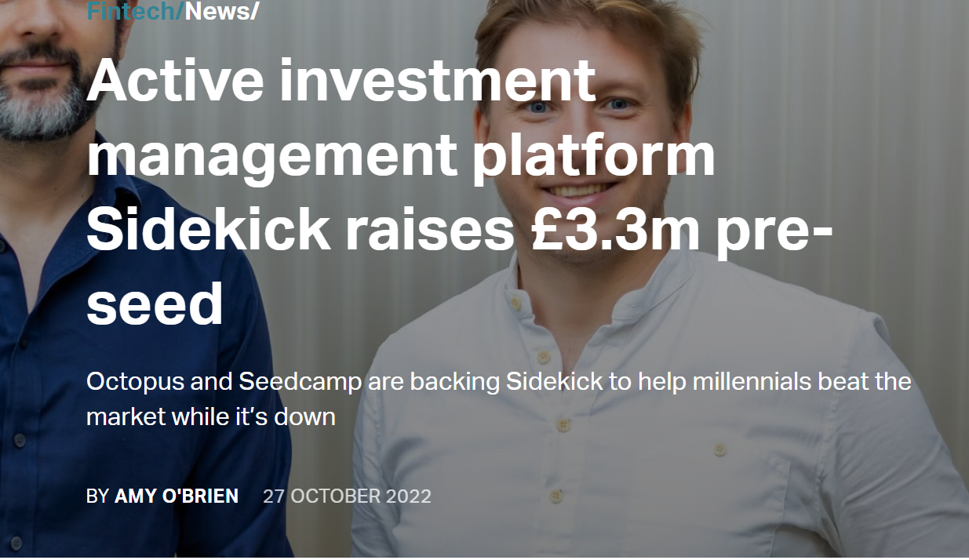Click 'management platform' in the headline

[400, 155]
